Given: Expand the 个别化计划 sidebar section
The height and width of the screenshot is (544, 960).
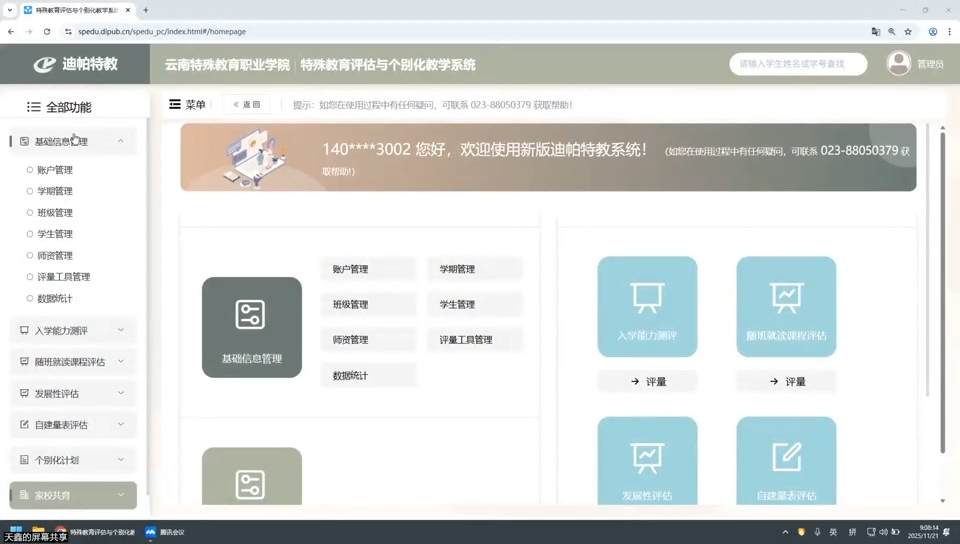Looking at the screenshot, I should [x=121, y=460].
